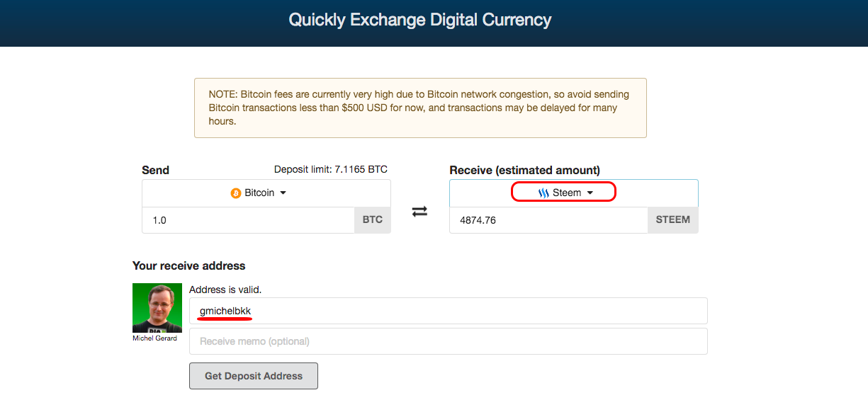
Task: Click the Get Deposit Address button
Action: click(254, 376)
